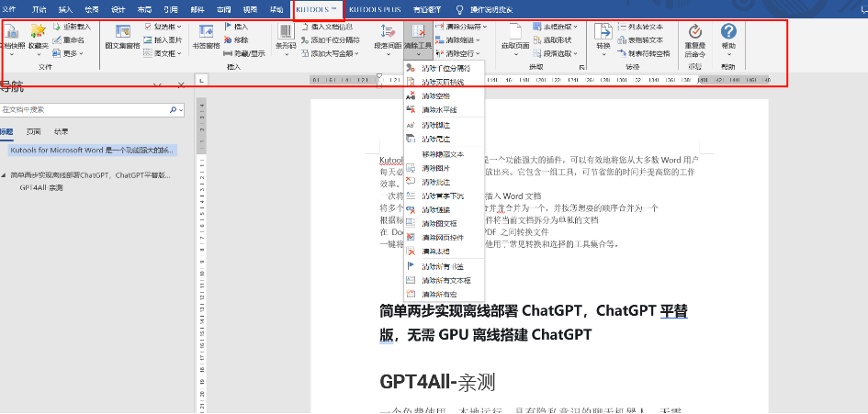868x414 pixels.
Task: Open the 选取 group dialog launcher
Action: 581,68
